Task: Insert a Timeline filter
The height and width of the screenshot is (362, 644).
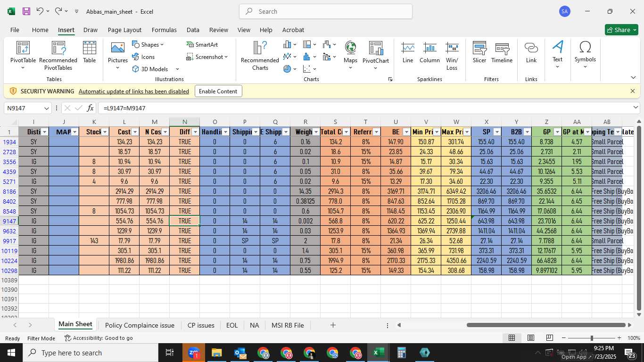Action: pyautogui.click(x=502, y=52)
